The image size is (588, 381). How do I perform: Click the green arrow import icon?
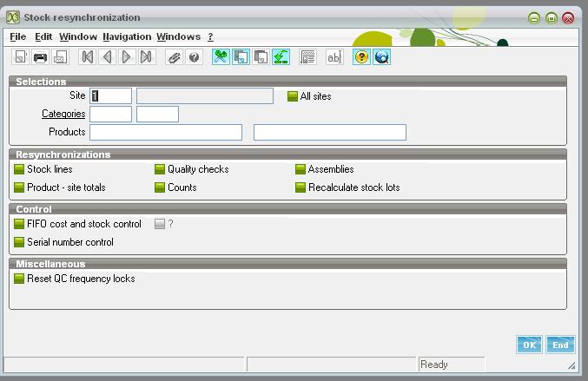pos(281,57)
